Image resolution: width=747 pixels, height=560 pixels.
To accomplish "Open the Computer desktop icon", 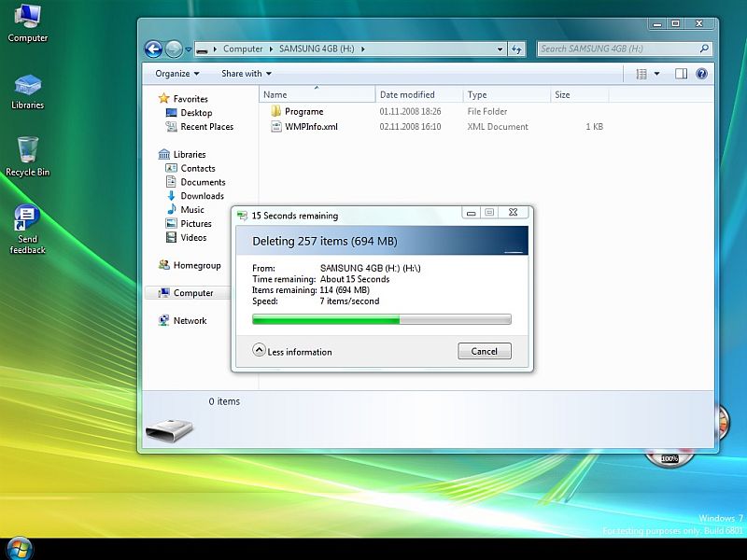I will point(27,22).
